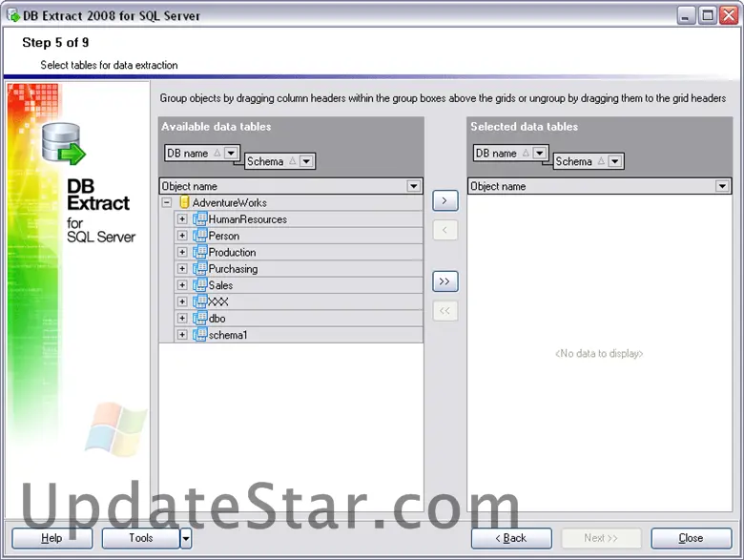744x560 pixels.
Task: Open DB name filter dropdown in Selected tables
Action: 540,153
